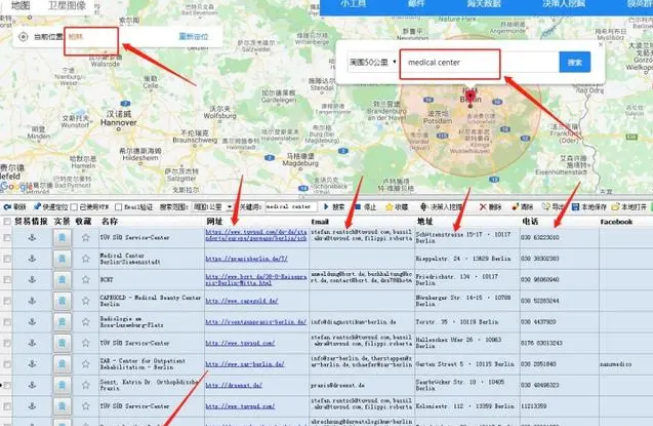The width and height of the screenshot is (653, 426).
Task: Click the 重新定位 relocate link
Action: [193, 37]
